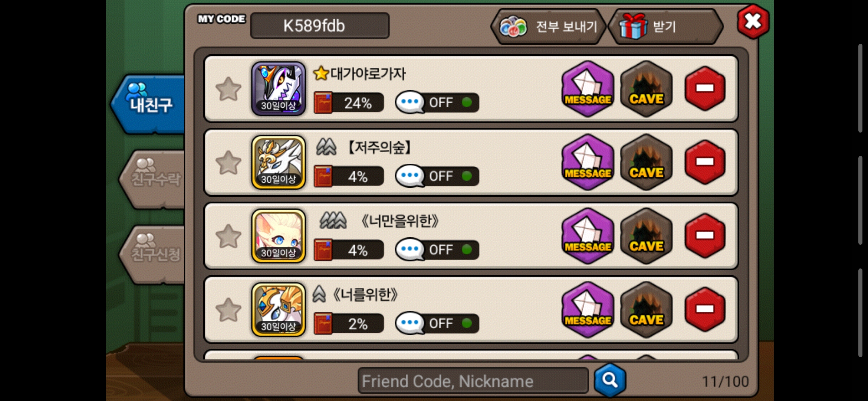The width and height of the screenshot is (868, 401).
Task: Remove friend 【저주의숲】 with red minus
Action: click(x=705, y=162)
